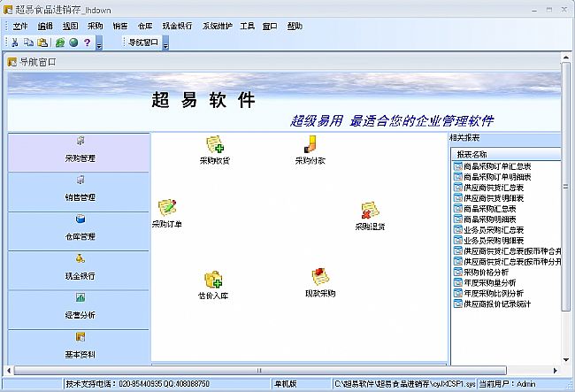Select 经营分析 in the left navigation

click(x=79, y=310)
